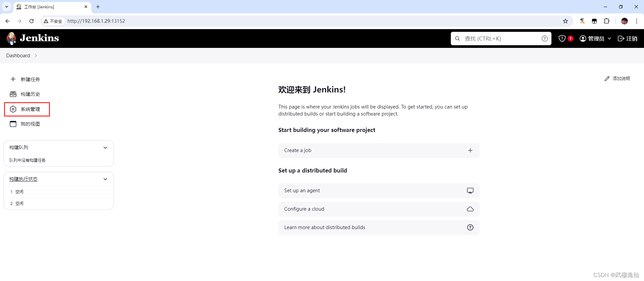Click the 不安全 site security warning

pyautogui.click(x=53, y=21)
